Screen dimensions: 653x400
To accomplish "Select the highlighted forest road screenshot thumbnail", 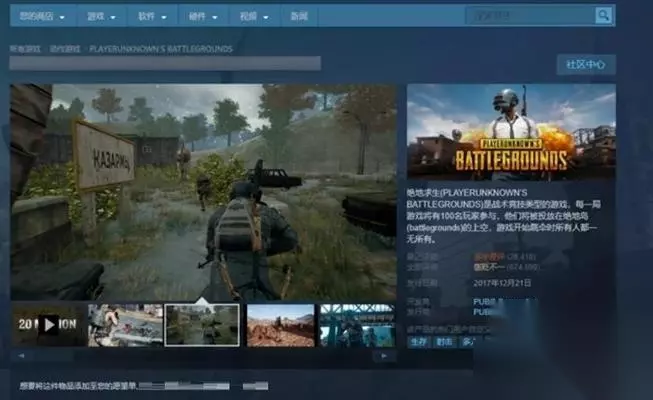I will tap(202, 325).
